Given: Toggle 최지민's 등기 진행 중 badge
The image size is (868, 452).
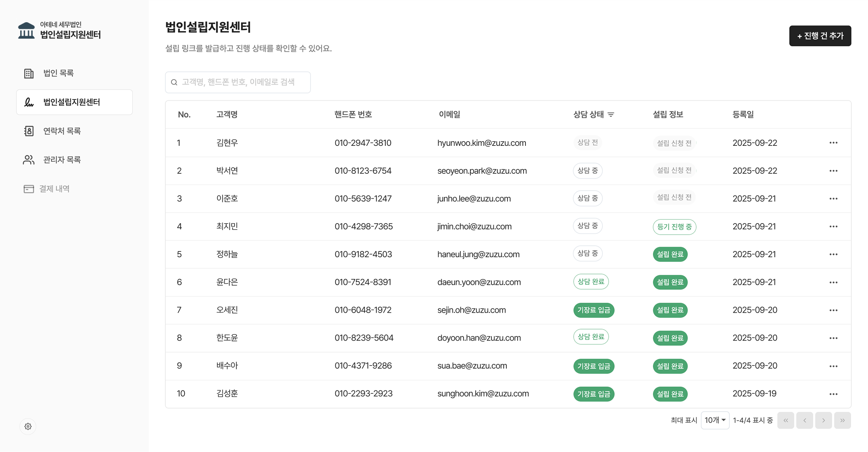Looking at the screenshot, I should (674, 227).
